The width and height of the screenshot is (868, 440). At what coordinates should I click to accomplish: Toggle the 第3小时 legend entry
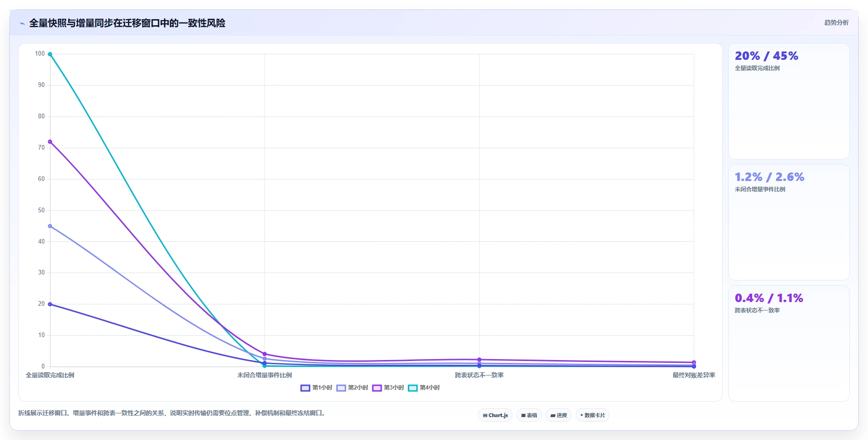(388, 388)
